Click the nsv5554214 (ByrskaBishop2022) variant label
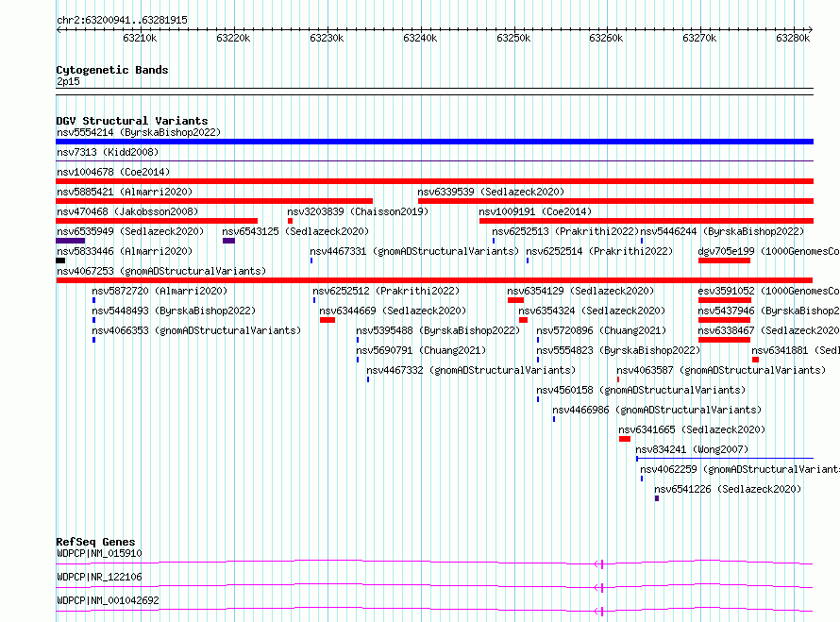Image resolution: width=840 pixels, height=622 pixels. pyautogui.click(x=139, y=132)
